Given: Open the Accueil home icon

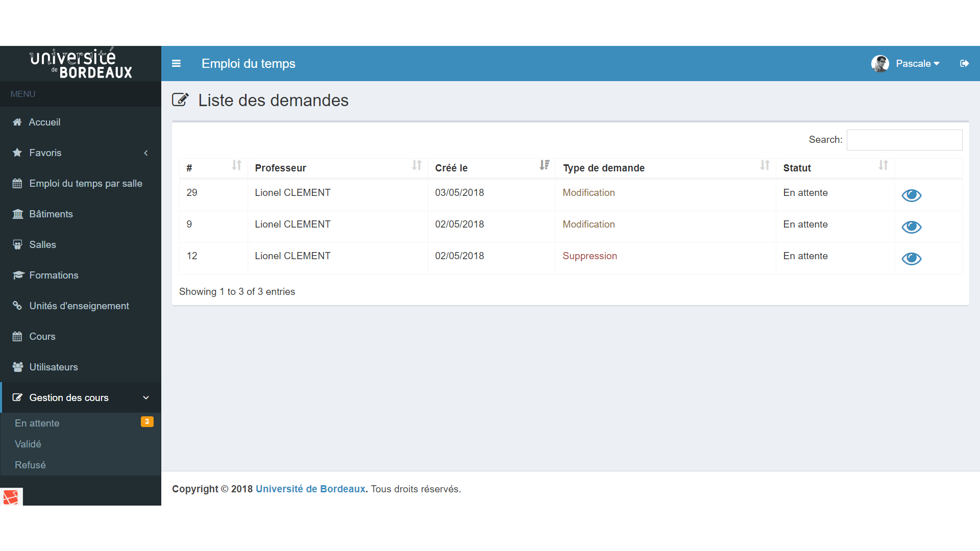Looking at the screenshot, I should click(17, 122).
